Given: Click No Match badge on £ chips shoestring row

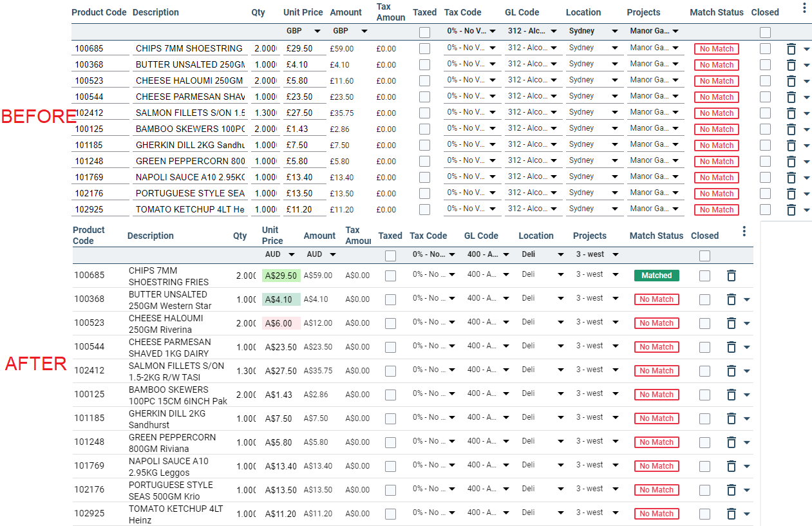Looking at the screenshot, I should point(717,49).
